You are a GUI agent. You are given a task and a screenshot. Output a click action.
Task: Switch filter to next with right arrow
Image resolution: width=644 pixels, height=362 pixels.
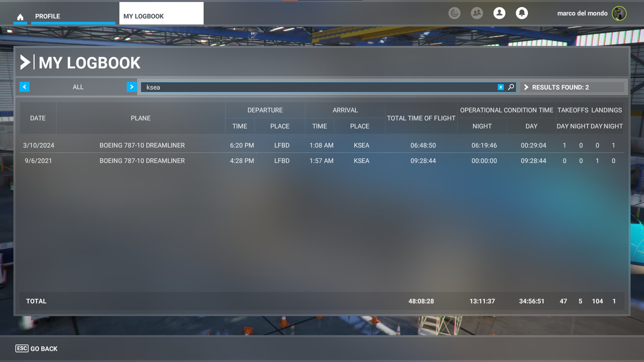coord(131,87)
